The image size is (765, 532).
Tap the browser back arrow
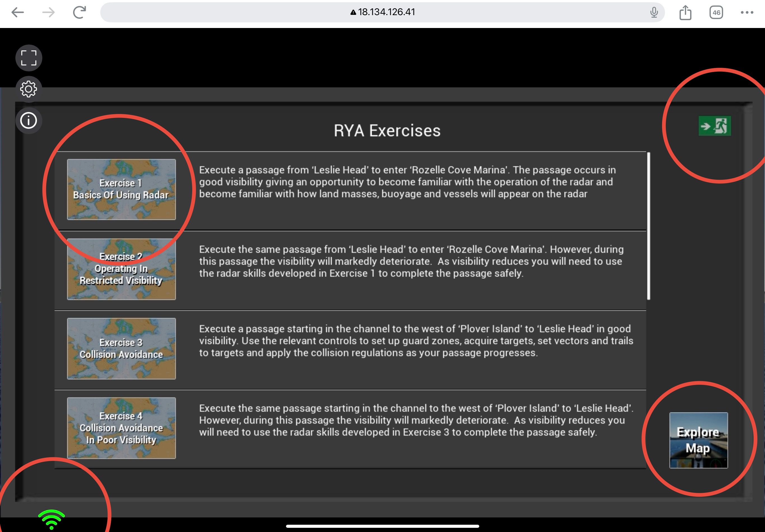(x=17, y=13)
